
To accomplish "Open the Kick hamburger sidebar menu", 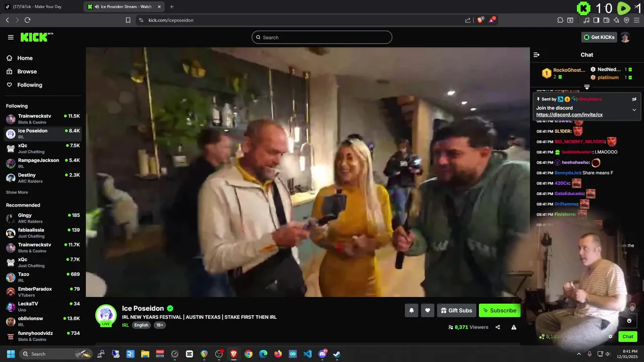I will (11, 37).
